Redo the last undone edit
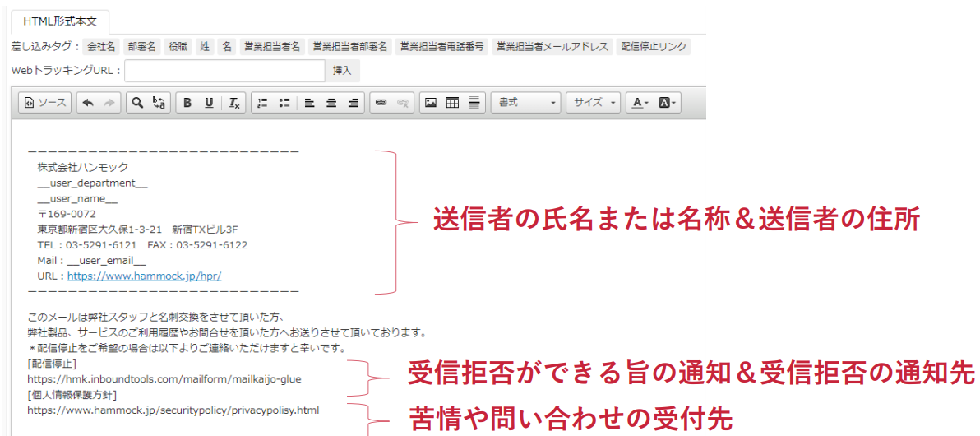Image resolution: width=980 pixels, height=436 pixels. click(109, 103)
